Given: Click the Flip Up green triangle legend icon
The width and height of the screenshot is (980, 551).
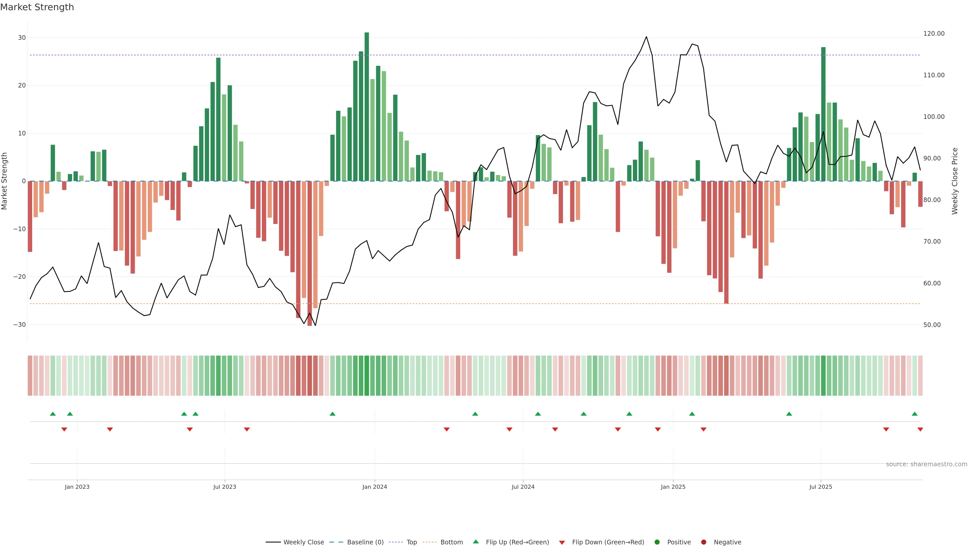Looking at the screenshot, I should click(475, 542).
